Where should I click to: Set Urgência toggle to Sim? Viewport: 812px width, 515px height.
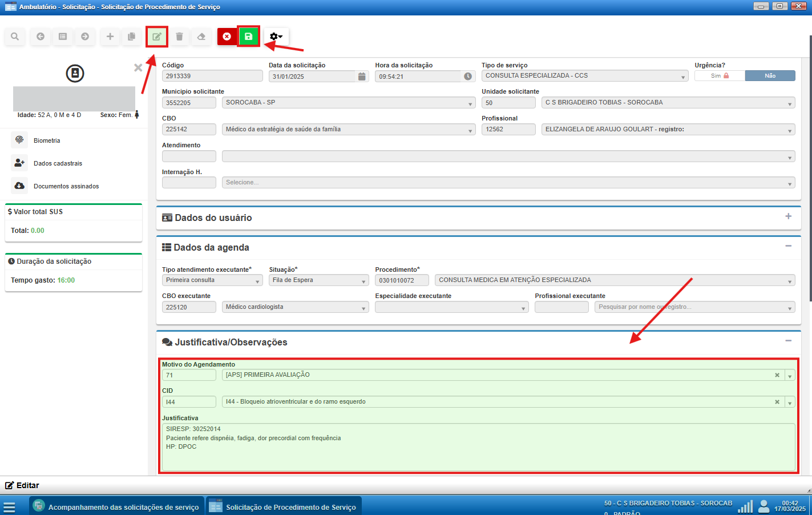coord(720,76)
